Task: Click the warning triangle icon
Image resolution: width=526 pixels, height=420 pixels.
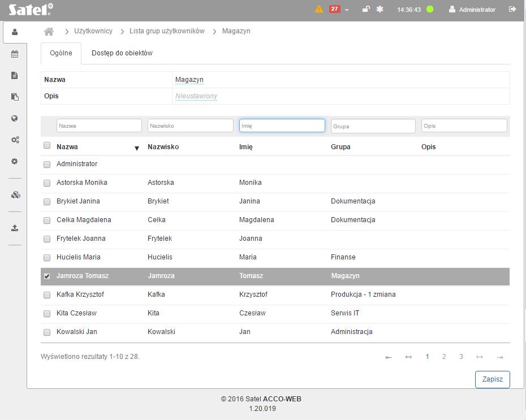Action: 319,9
